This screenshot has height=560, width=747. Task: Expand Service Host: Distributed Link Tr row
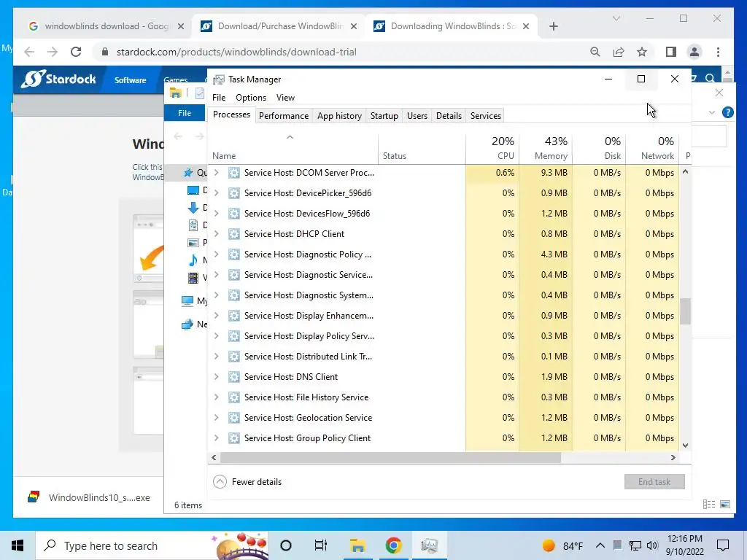click(216, 356)
